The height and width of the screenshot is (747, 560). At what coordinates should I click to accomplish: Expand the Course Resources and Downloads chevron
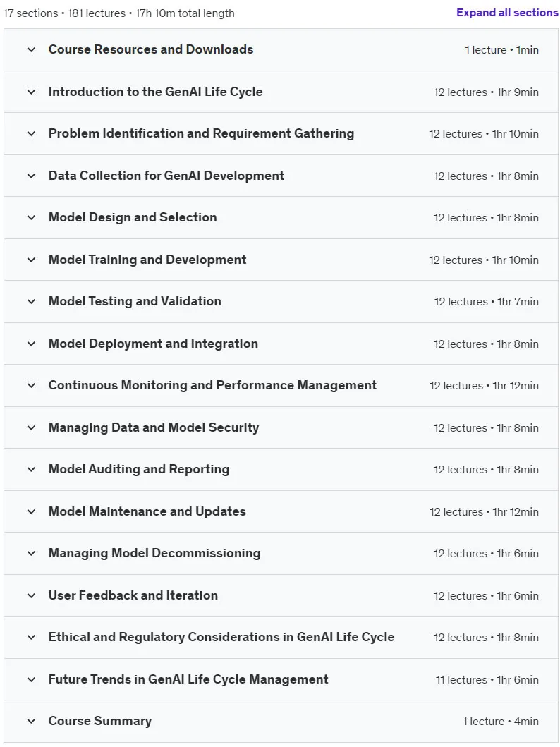(x=32, y=49)
